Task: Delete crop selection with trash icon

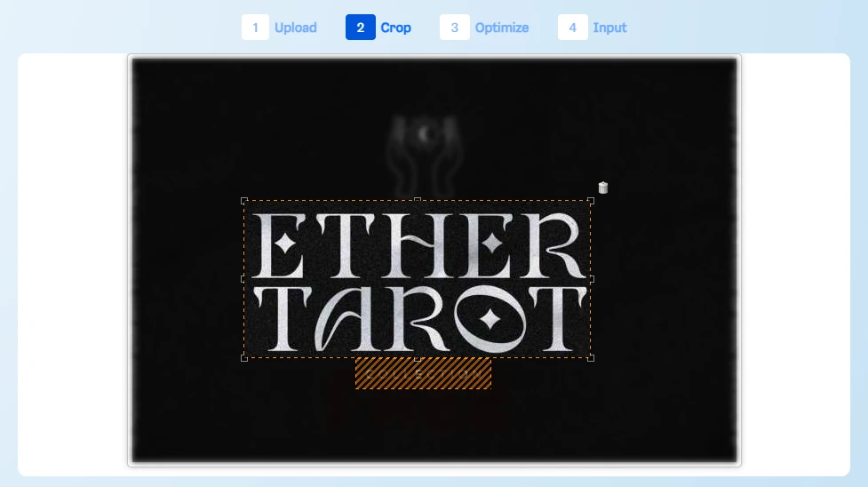Action: coord(603,188)
